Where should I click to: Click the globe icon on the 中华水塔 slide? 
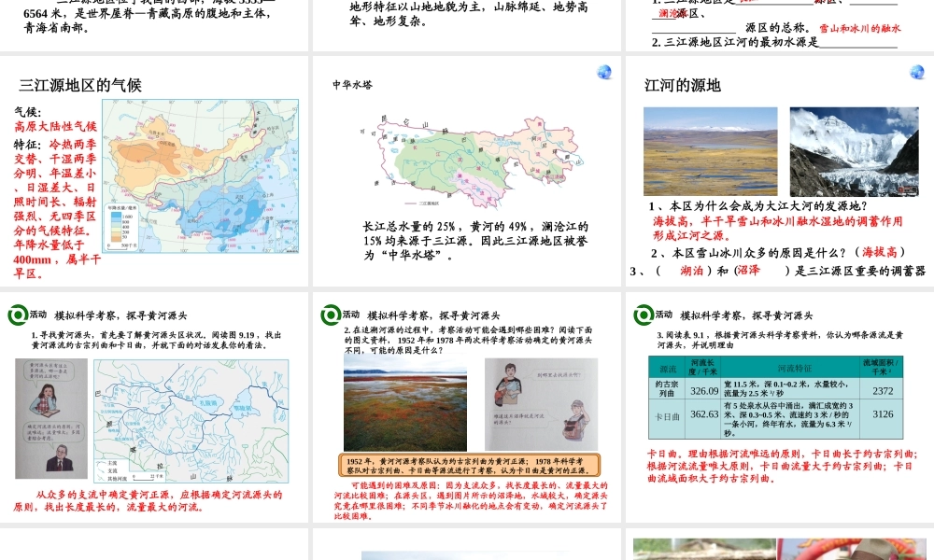tap(604, 72)
